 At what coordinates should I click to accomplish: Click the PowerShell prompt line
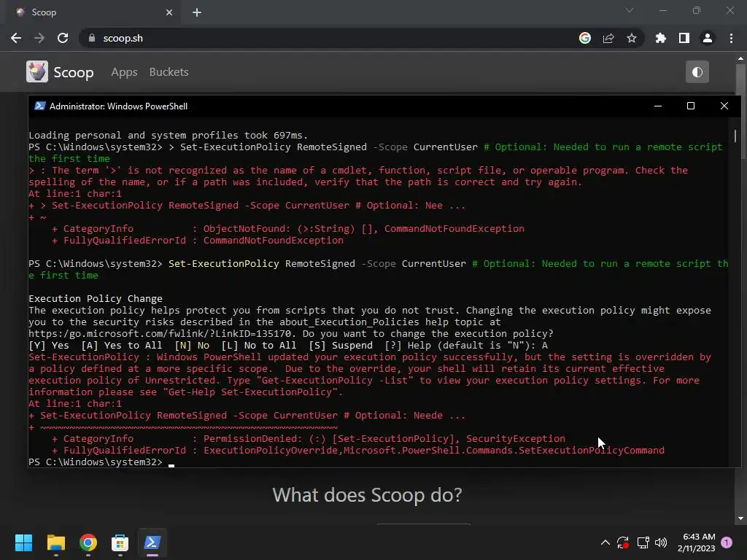pyautogui.click(x=101, y=462)
